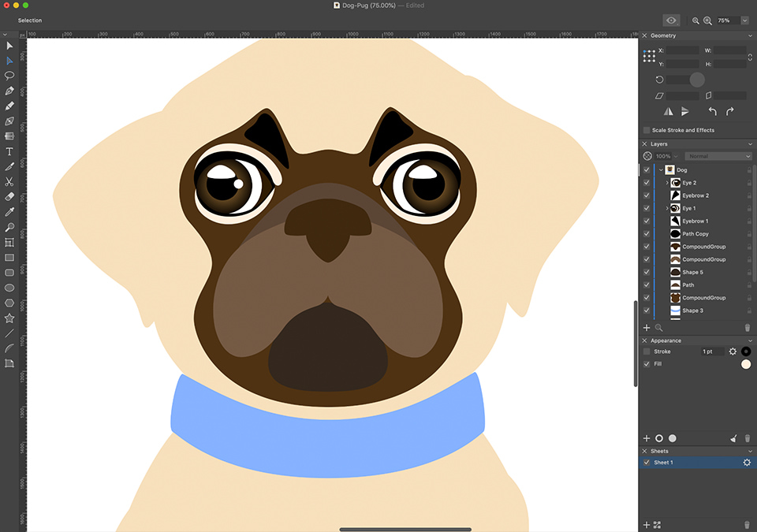Viewport: 757px width, 532px height.
Task: Select the black arrow Selection tool
Action: 9,46
